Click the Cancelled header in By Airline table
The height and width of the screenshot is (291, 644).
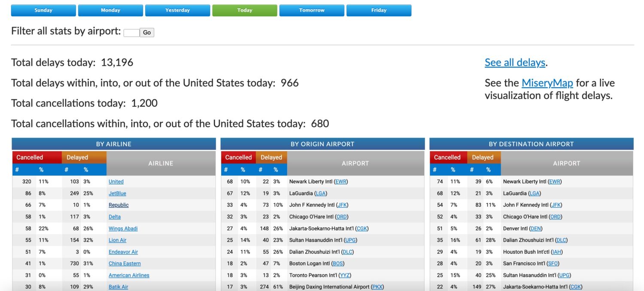(x=30, y=157)
